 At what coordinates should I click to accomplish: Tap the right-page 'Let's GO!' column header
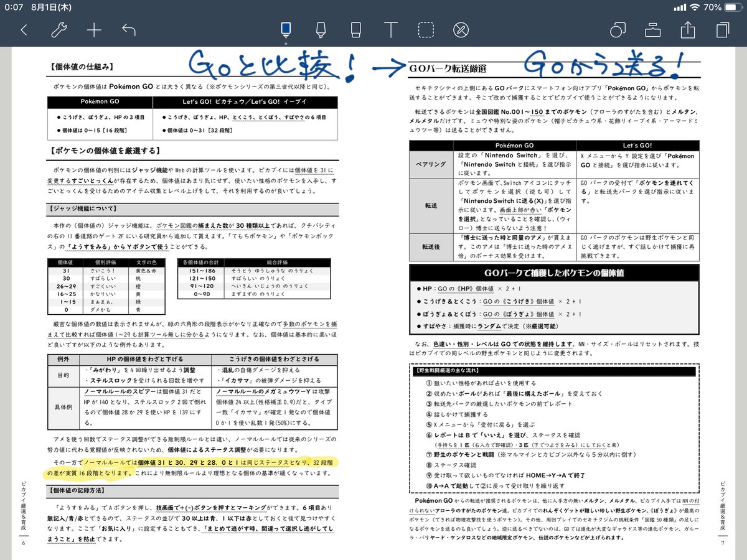coord(637,145)
